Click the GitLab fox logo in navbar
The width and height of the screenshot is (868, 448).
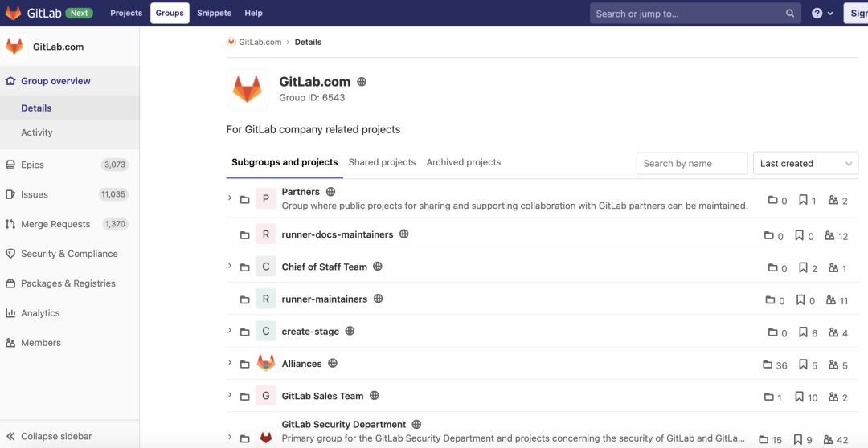point(14,14)
